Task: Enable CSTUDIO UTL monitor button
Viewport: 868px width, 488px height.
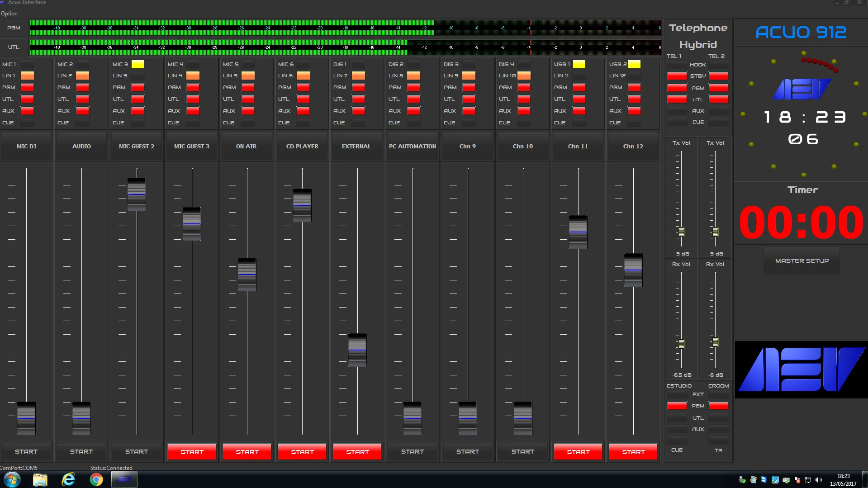Action: click(677, 417)
